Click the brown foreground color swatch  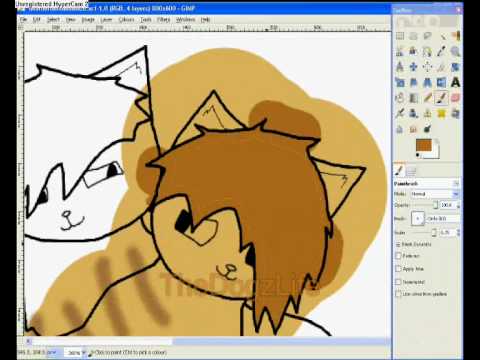pos(423,145)
